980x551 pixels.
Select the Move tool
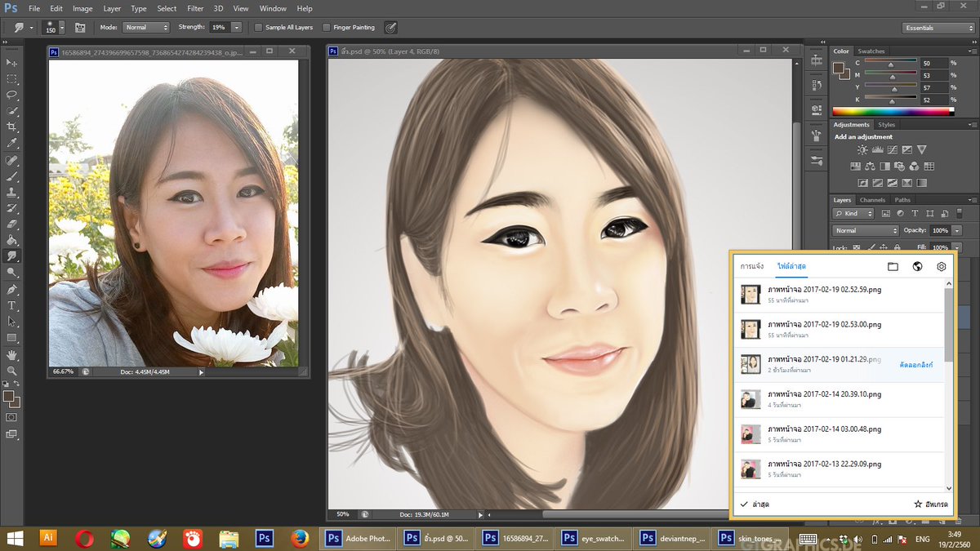point(11,63)
